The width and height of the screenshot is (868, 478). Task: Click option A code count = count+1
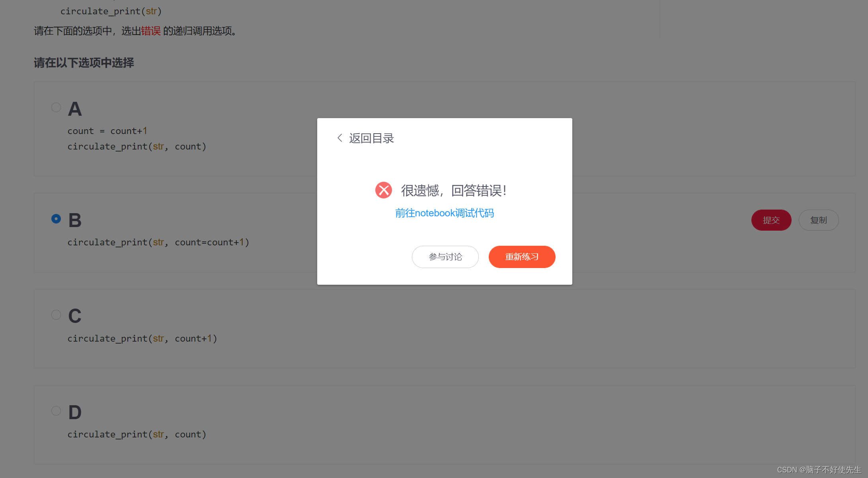tap(107, 131)
